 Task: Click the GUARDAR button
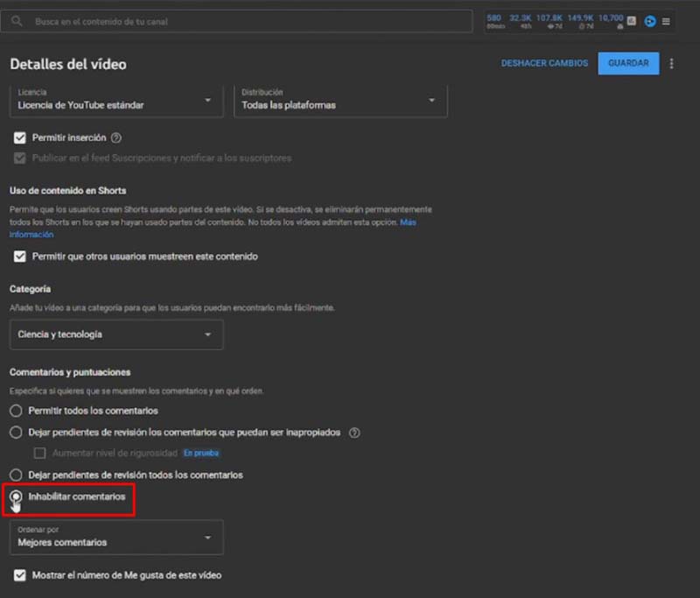[628, 63]
